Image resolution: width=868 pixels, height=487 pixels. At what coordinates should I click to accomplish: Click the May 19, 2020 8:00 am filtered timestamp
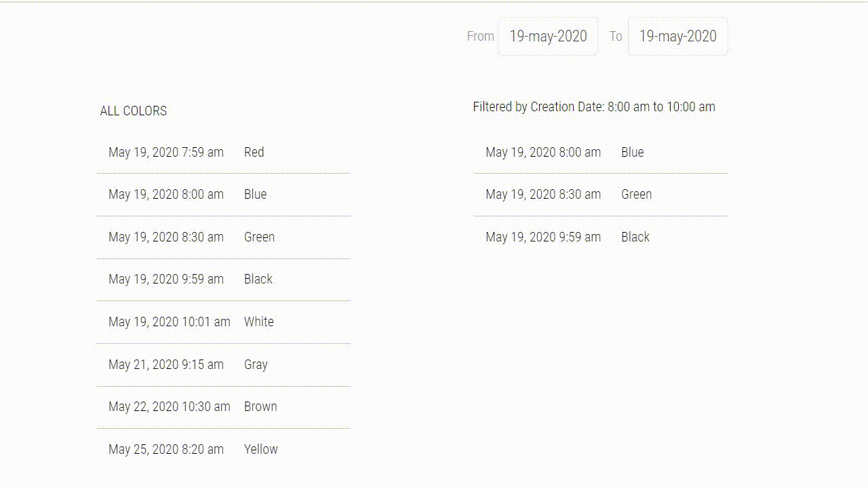tap(542, 152)
